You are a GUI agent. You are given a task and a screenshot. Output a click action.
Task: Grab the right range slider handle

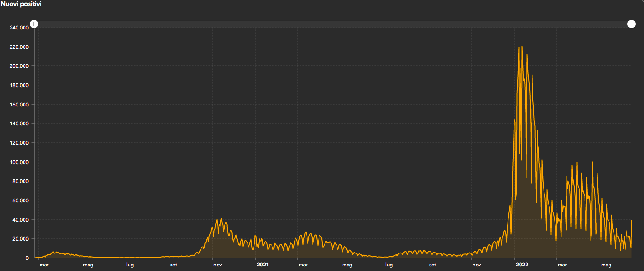pos(632,24)
